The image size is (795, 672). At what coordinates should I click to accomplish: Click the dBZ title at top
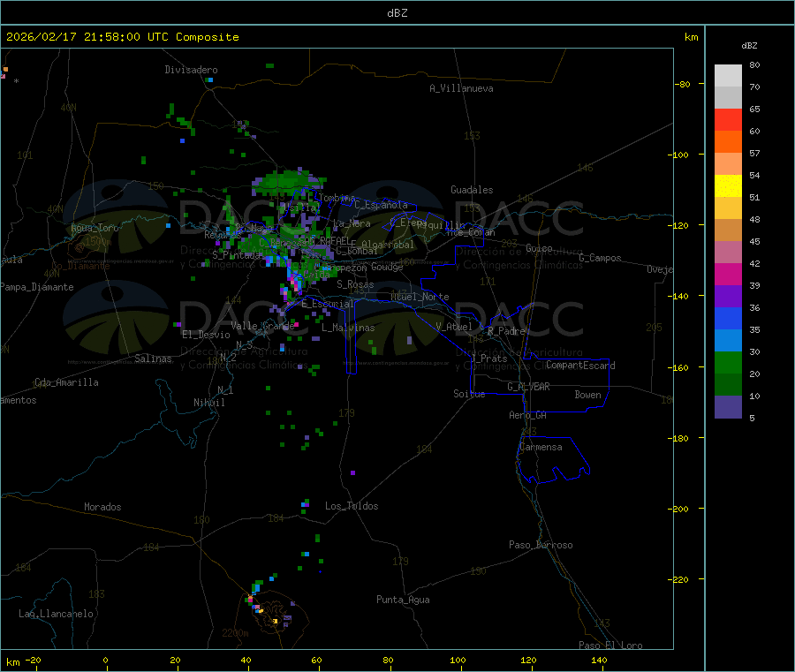pos(397,12)
